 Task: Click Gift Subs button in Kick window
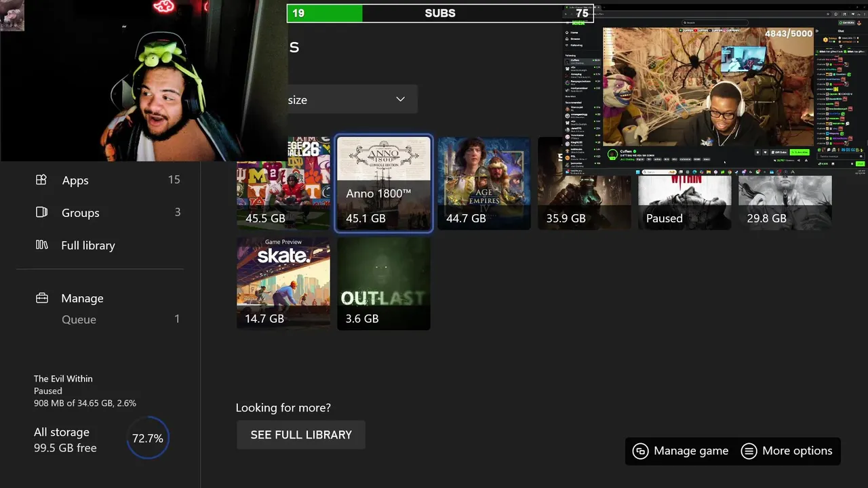[778, 152]
